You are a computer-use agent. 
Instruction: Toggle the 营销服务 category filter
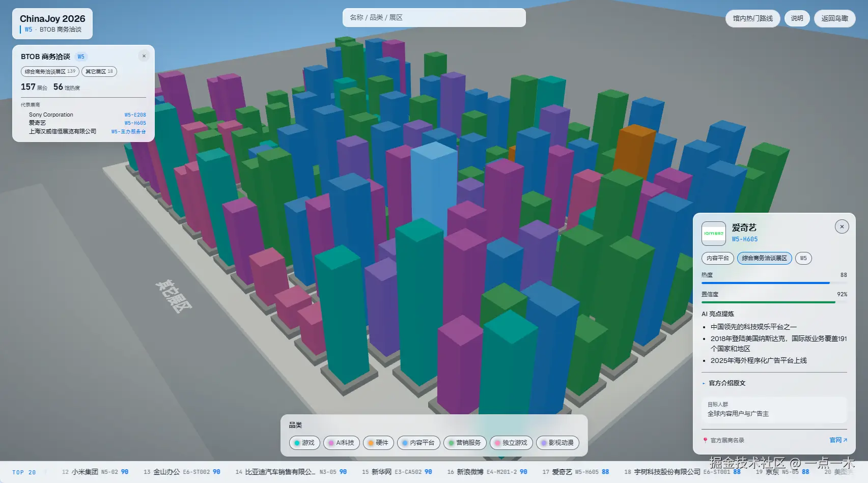465,443
